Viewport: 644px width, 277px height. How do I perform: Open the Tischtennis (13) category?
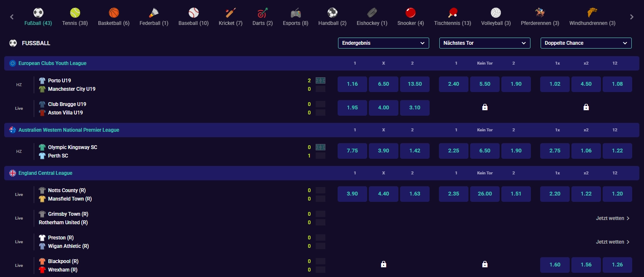[x=452, y=12]
